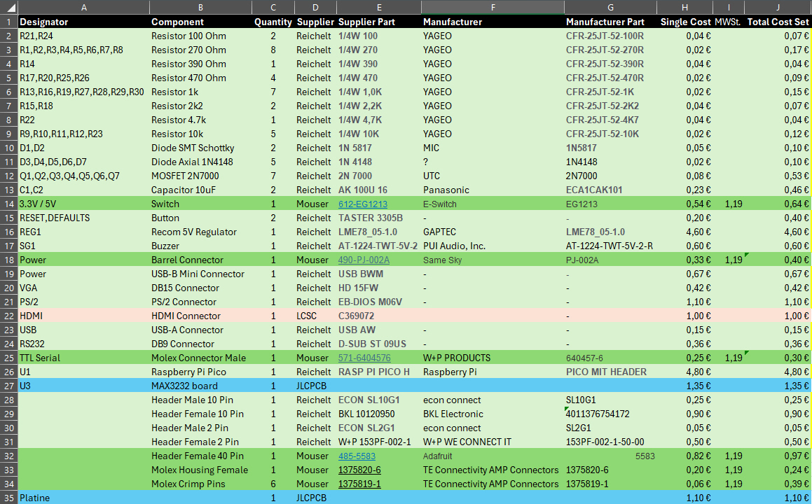Click the Total Cost Set header cell
812x504 pixels.
click(777, 22)
